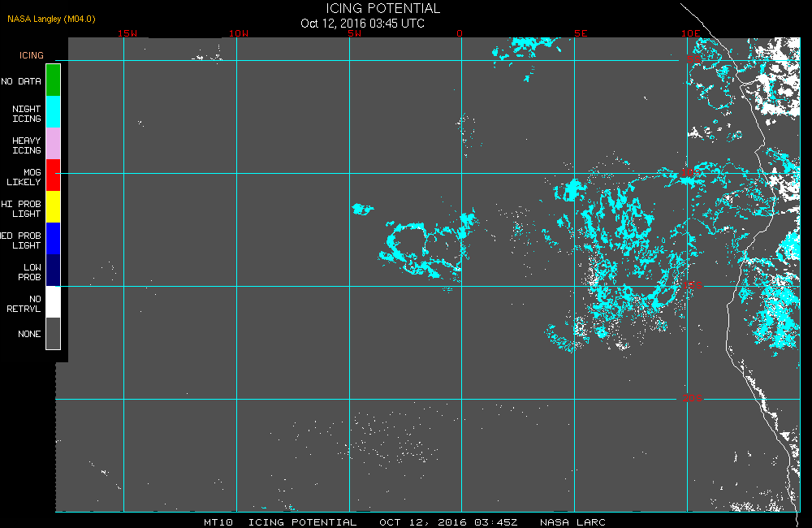Image resolution: width=812 pixels, height=528 pixels.
Task: Click the OCT 12, 2016 03:45Z footer date
Action: click(448, 522)
